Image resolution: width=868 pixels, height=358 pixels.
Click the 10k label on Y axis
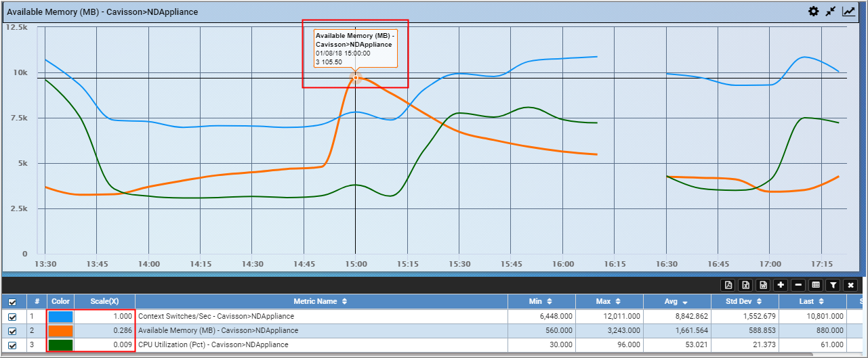21,72
